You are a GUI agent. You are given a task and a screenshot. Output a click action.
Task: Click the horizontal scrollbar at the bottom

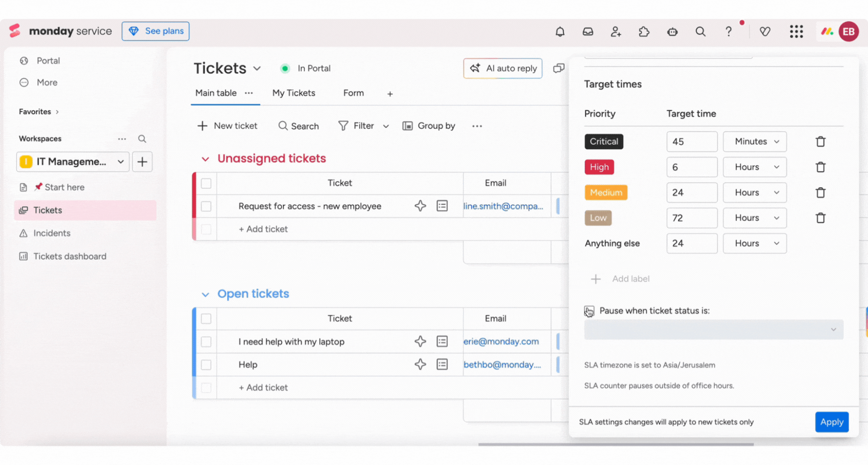pos(616,444)
